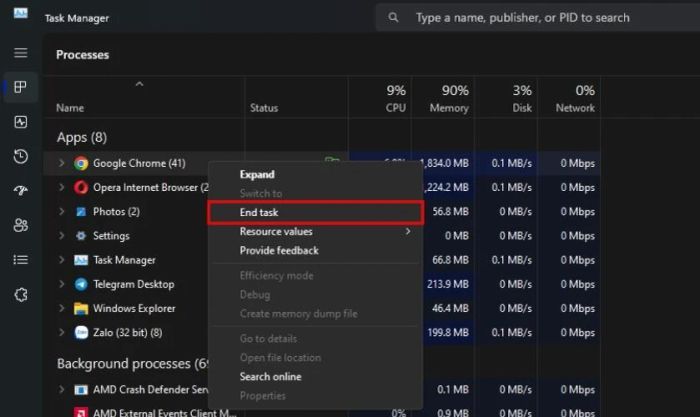Screen dimensions: 700x417
Task: Sort by the Memory column header
Action: [449, 108]
